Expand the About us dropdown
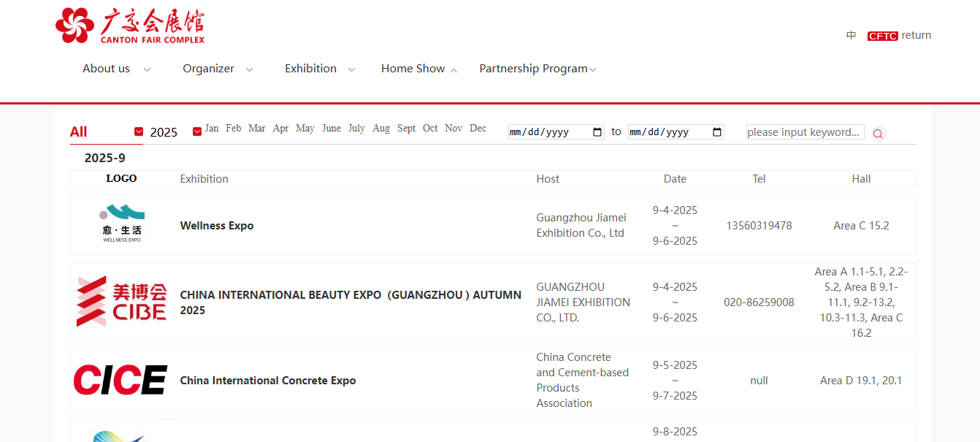Image resolution: width=980 pixels, height=442 pixels. [x=106, y=68]
